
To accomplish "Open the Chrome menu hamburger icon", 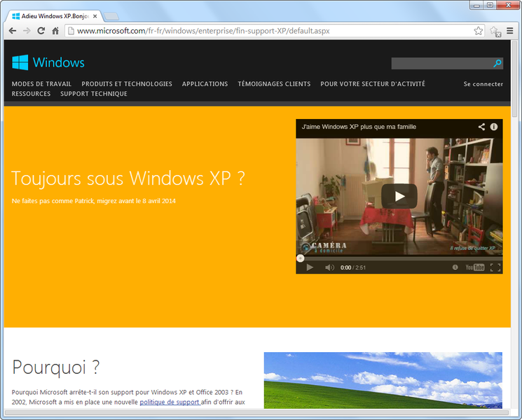I will point(510,31).
